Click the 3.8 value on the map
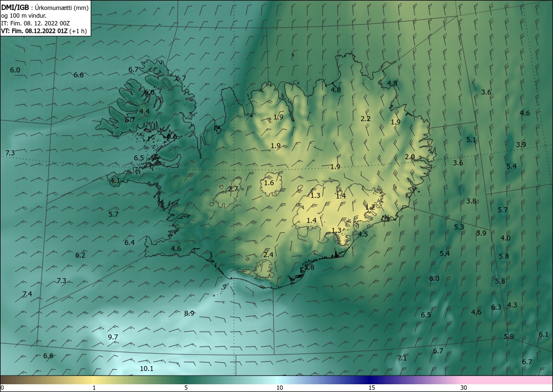 tap(471, 201)
